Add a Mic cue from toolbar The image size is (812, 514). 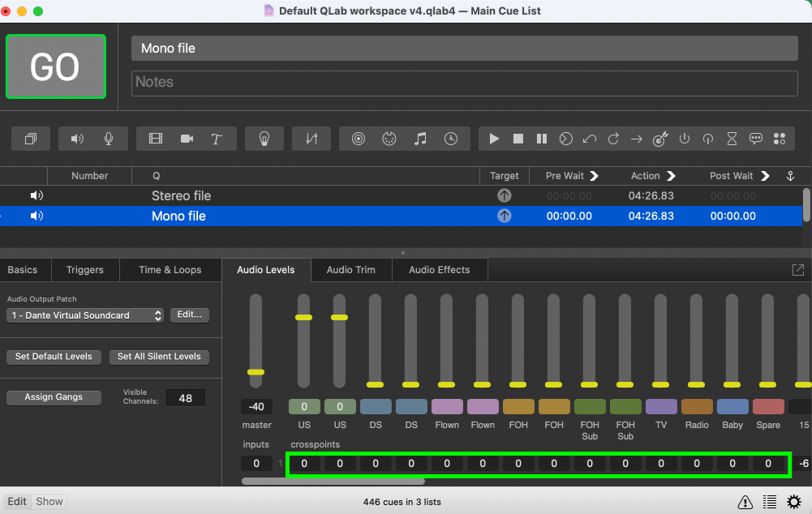[x=109, y=139]
